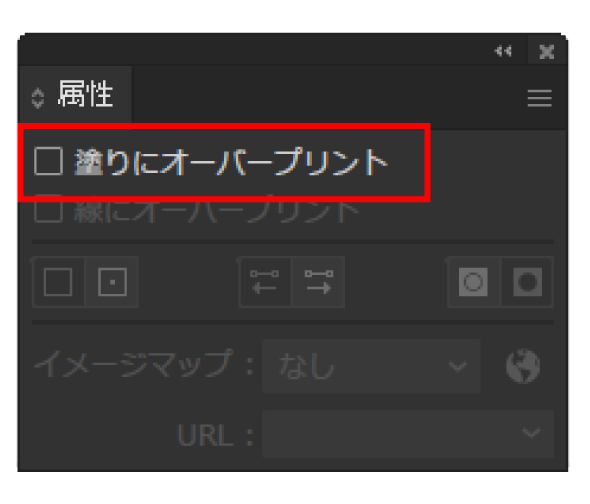Select the show center point icon
Image resolution: width=590 pixels, height=504 pixels.
[112, 282]
